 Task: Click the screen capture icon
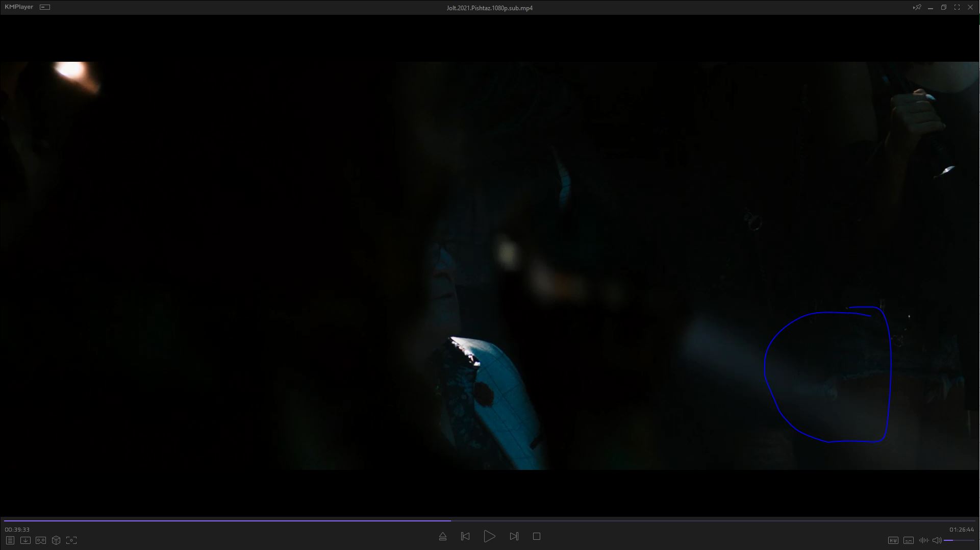(x=71, y=540)
